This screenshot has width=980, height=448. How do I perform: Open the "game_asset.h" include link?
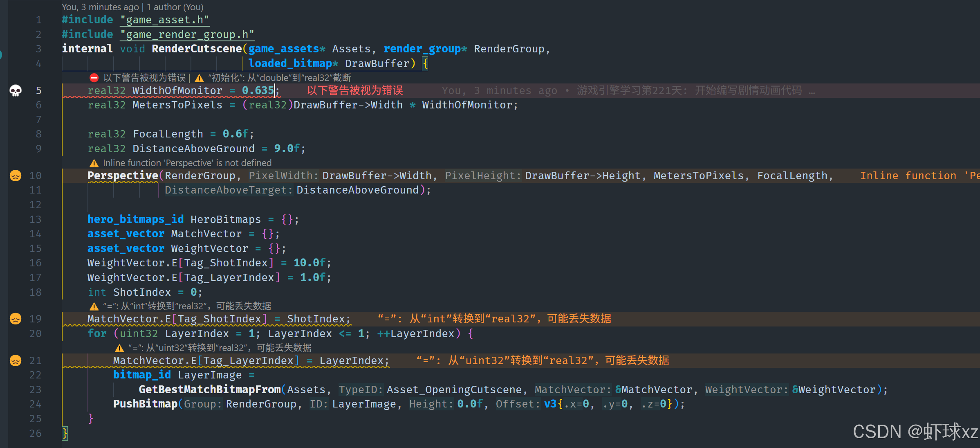[164, 20]
